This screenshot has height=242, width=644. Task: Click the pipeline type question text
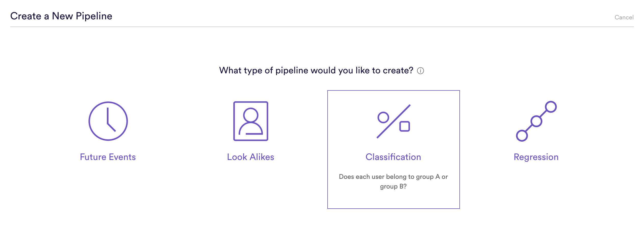[x=316, y=70]
